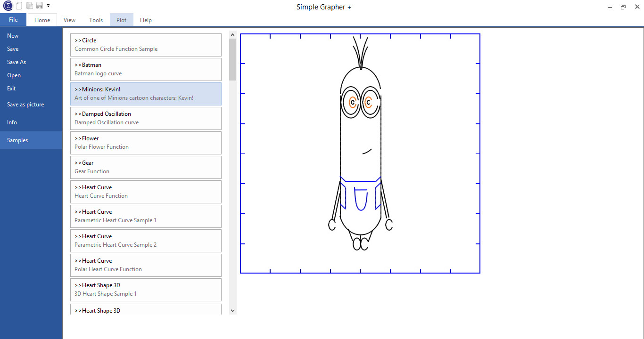Switch to the Home ribbon tab
Image resolution: width=644 pixels, height=339 pixels.
click(42, 20)
